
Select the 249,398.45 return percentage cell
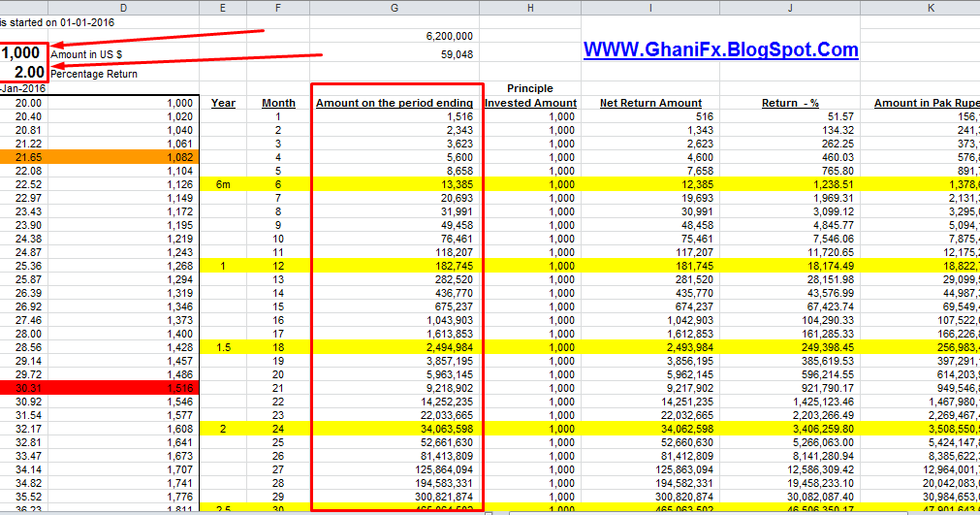790,347
